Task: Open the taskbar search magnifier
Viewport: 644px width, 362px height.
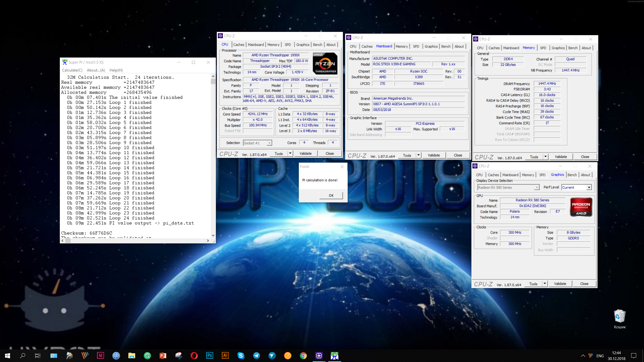Action: pos(23,355)
